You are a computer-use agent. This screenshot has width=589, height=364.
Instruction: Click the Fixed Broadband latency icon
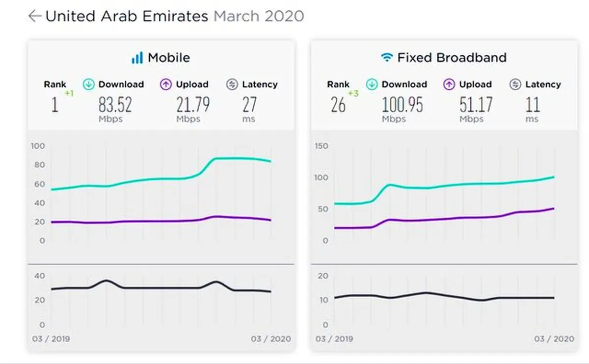(515, 84)
